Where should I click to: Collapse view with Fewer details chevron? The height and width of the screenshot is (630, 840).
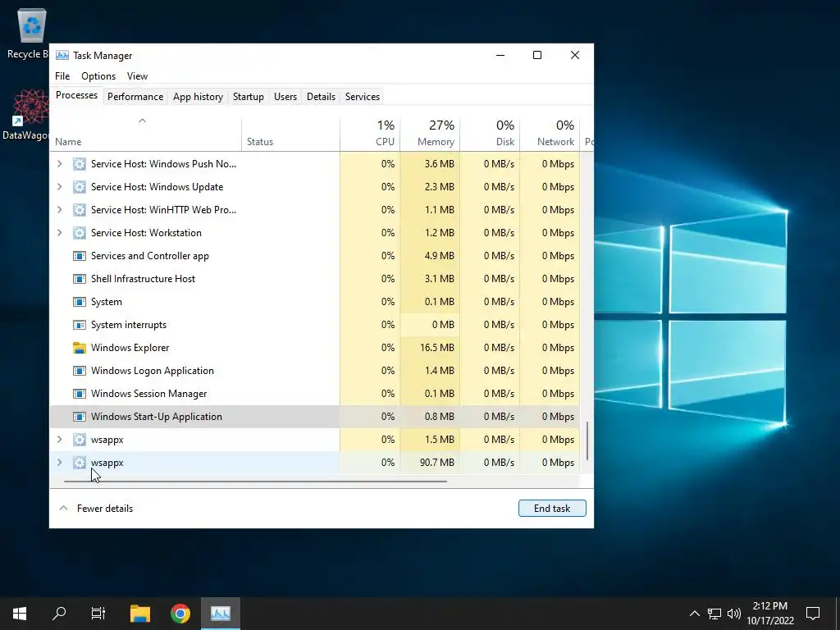click(64, 509)
